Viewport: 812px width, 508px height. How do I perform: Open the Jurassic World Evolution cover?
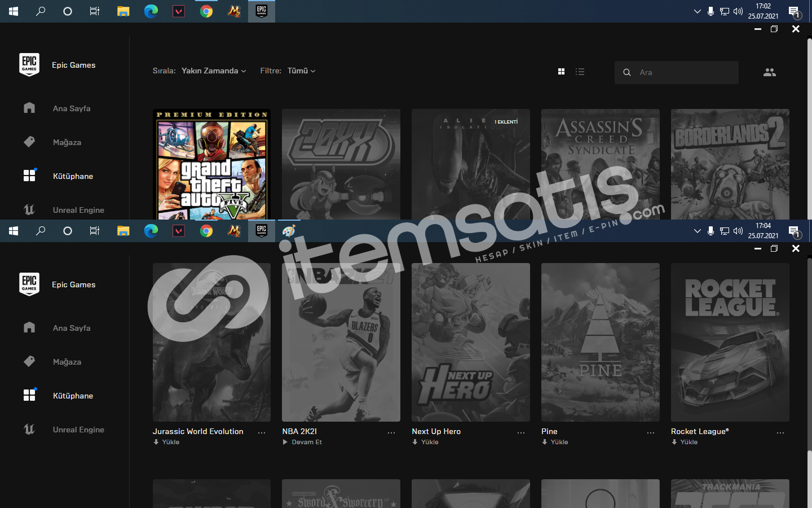211,342
